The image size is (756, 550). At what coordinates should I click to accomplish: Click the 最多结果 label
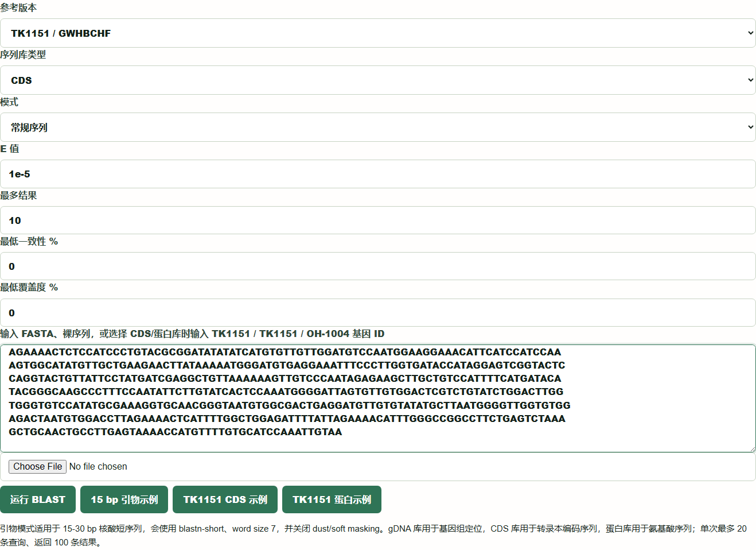[x=18, y=195]
